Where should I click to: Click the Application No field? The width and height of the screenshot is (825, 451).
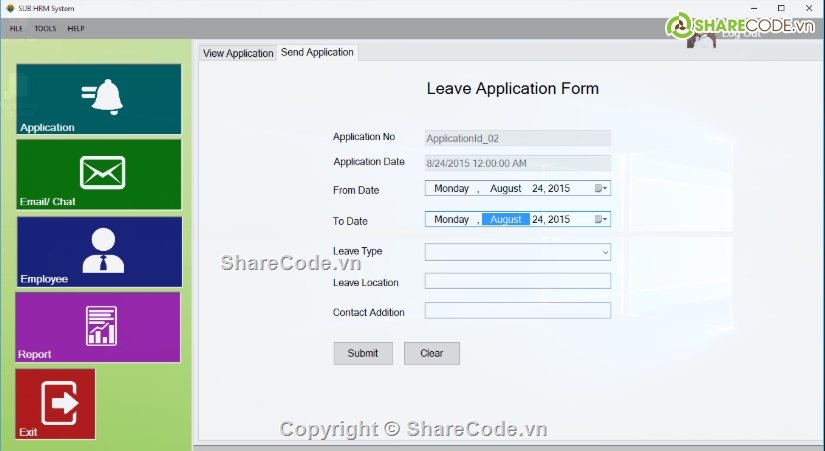pyautogui.click(x=518, y=138)
